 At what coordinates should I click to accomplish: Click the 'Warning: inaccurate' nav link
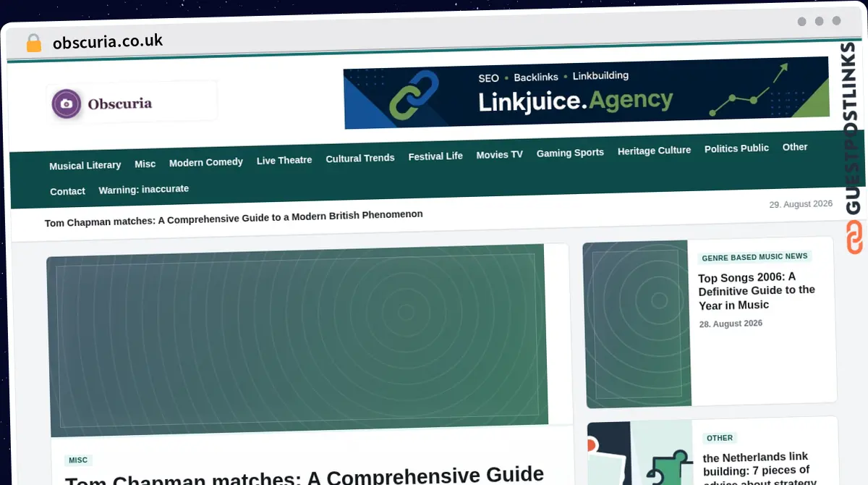coord(144,189)
